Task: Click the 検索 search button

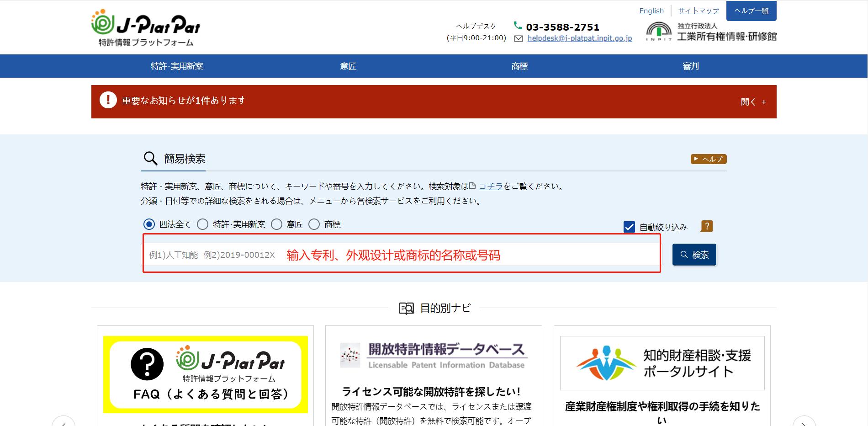Action: click(x=694, y=255)
